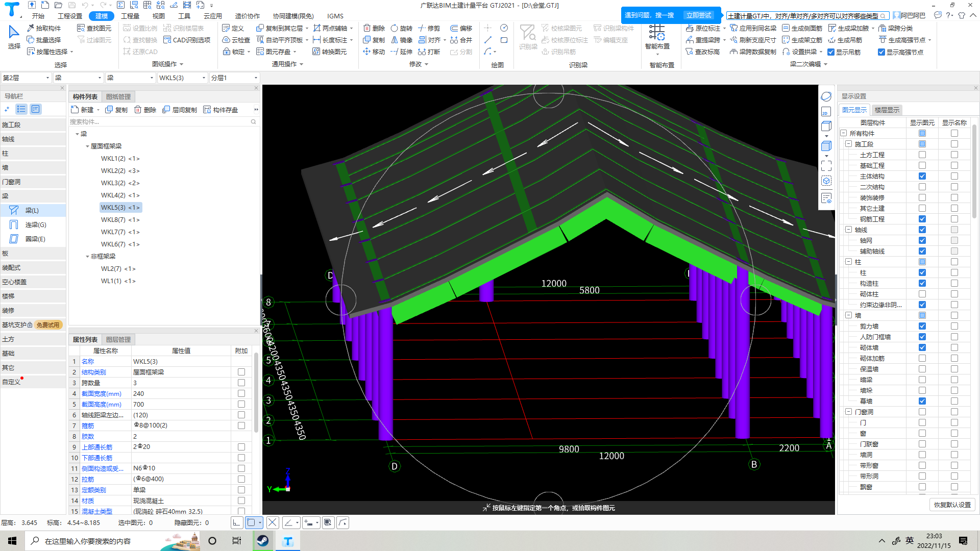Click the 查找图元 icon

(81, 28)
